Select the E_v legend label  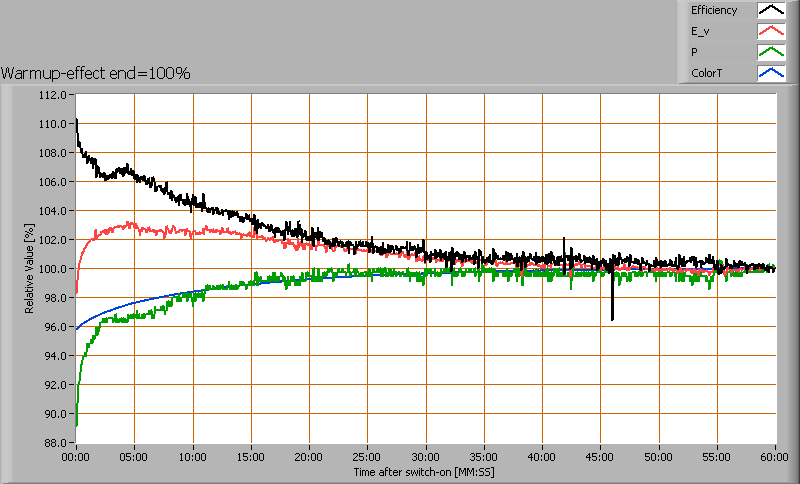pos(699,31)
